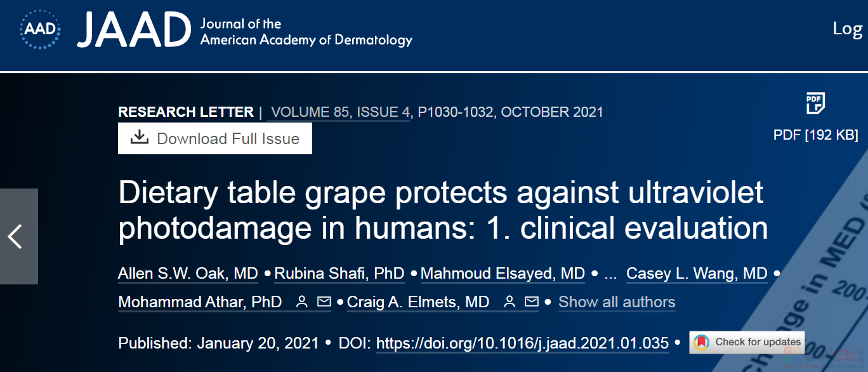Open author Allen S.W. Oak, MD

tap(188, 274)
